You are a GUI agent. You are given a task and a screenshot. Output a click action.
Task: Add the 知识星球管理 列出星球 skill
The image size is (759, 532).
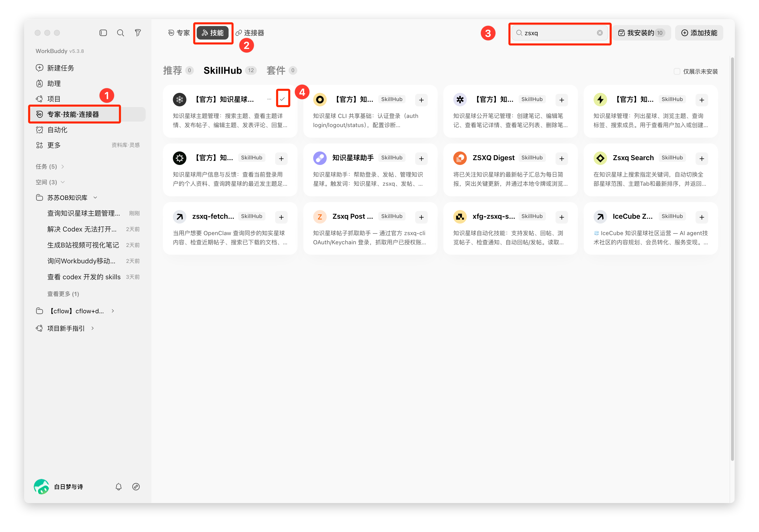(702, 100)
